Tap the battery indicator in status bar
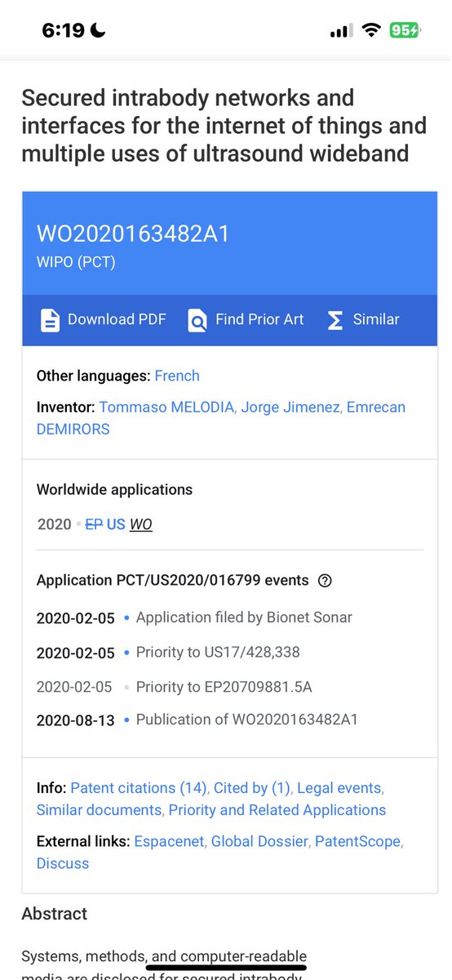Viewport: 452px width, 980px height. pyautogui.click(x=404, y=31)
